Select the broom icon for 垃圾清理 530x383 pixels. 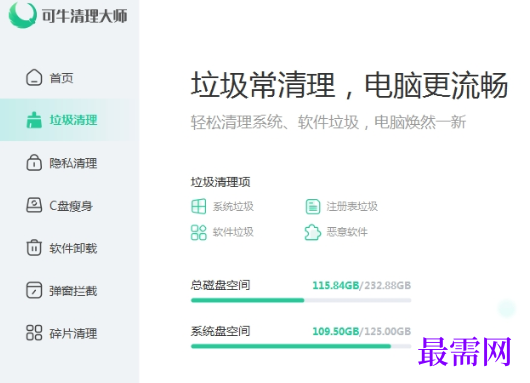(34, 120)
